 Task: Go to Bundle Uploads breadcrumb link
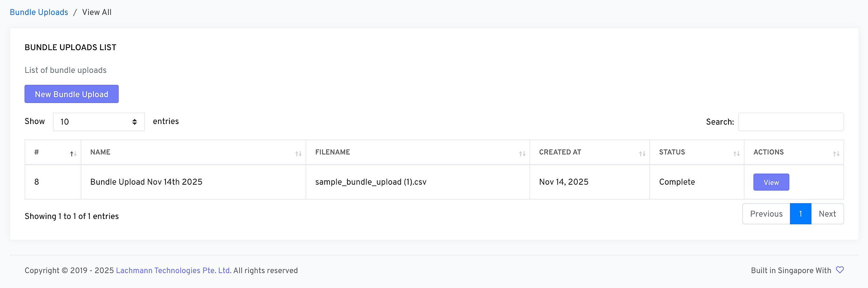[39, 12]
